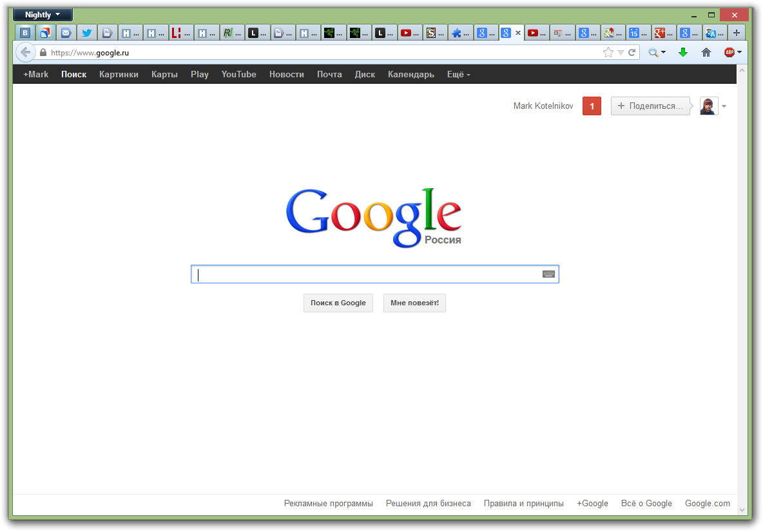Open the account dropdown arrow beside the avatar
This screenshot has height=532, width=763.
tap(724, 106)
